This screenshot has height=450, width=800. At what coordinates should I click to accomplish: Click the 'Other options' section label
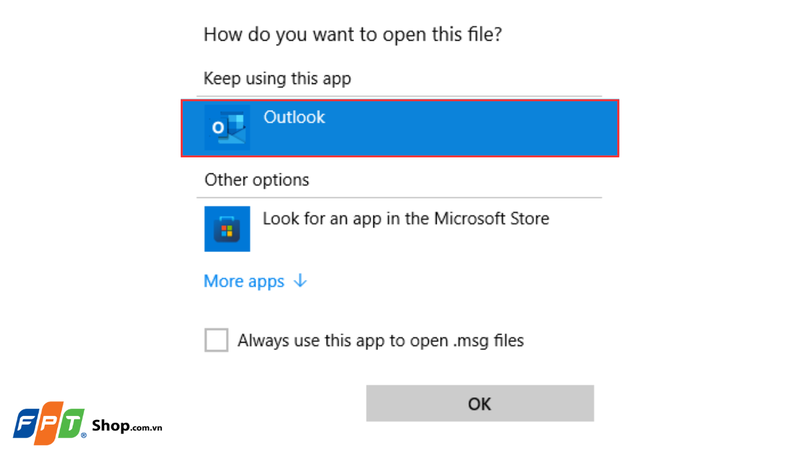click(256, 180)
